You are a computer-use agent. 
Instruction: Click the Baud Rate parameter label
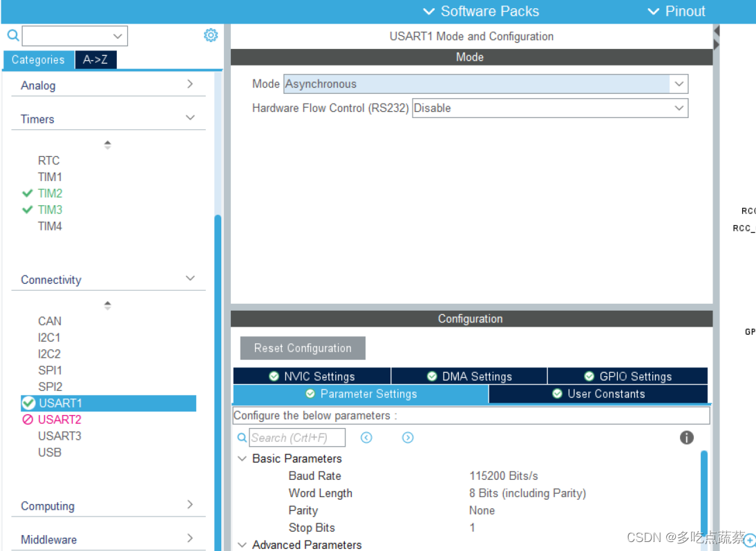coord(315,476)
